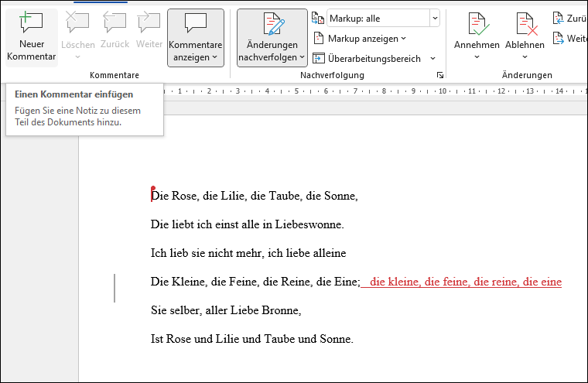Click the markup display icon beside combo box
Image resolution: width=588 pixels, height=383 pixels.
click(318, 19)
